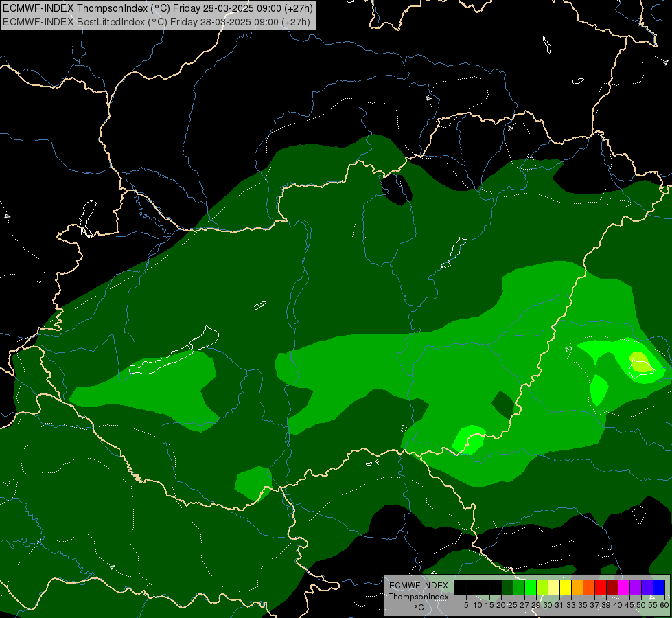Viewport: 672px width, 618px height.
Task: Click the orange-red 35-37 legend swatch
Action: point(589,587)
